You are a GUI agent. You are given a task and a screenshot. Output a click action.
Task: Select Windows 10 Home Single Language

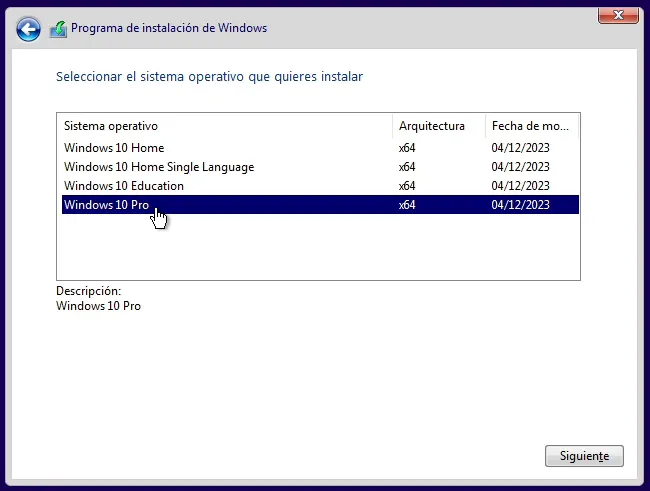(x=320, y=167)
